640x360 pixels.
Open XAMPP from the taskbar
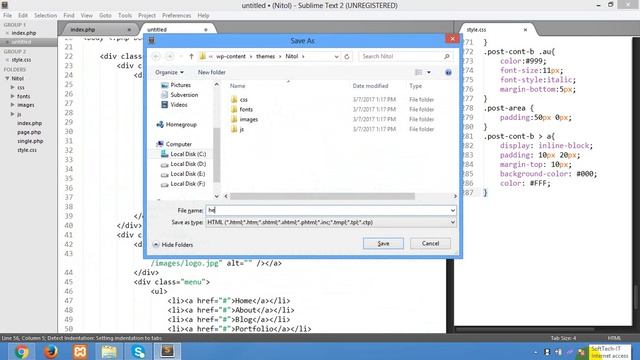click(x=80, y=351)
